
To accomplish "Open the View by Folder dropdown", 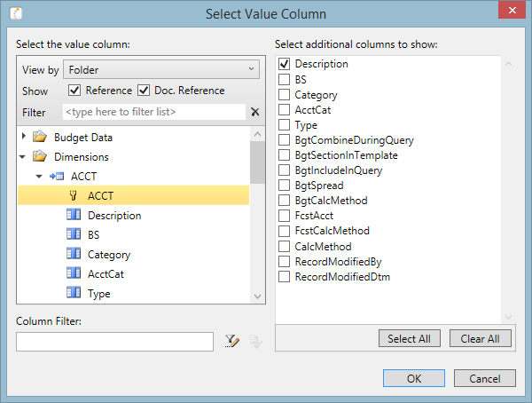I will point(161,69).
